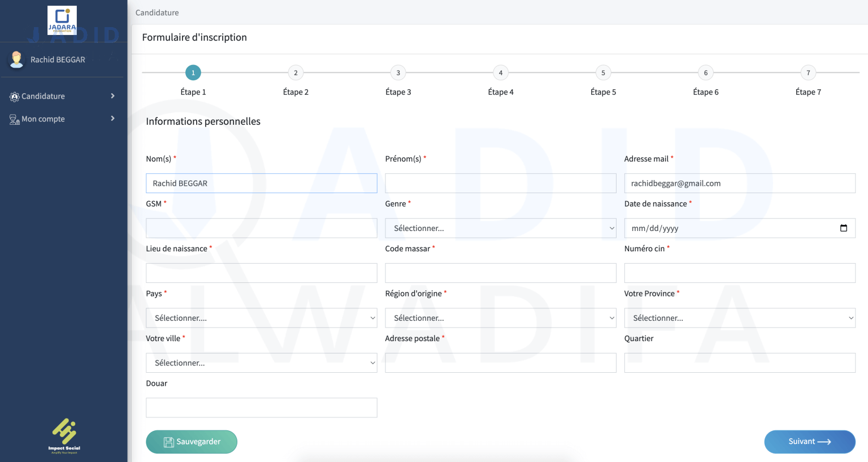Focus the Lieu de naissance field
The height and width of the screenshot is (462, 868).
pos(262,273)
